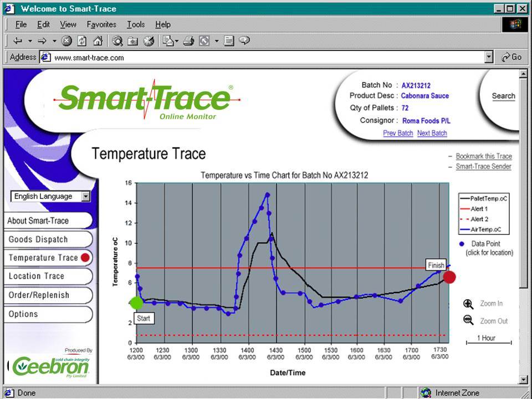Click the Go arrow button
This screenshot has width=532, height=399.
[x=511, y=57]
